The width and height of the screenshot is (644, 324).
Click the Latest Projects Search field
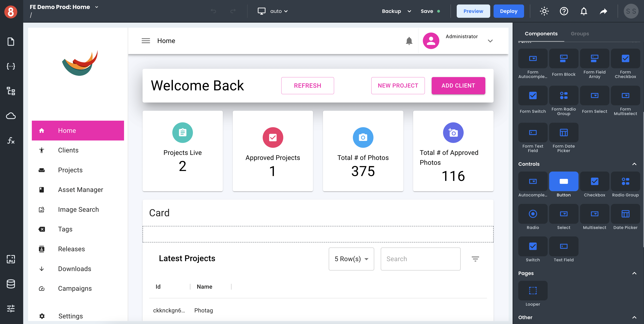(x=420, y=259)
